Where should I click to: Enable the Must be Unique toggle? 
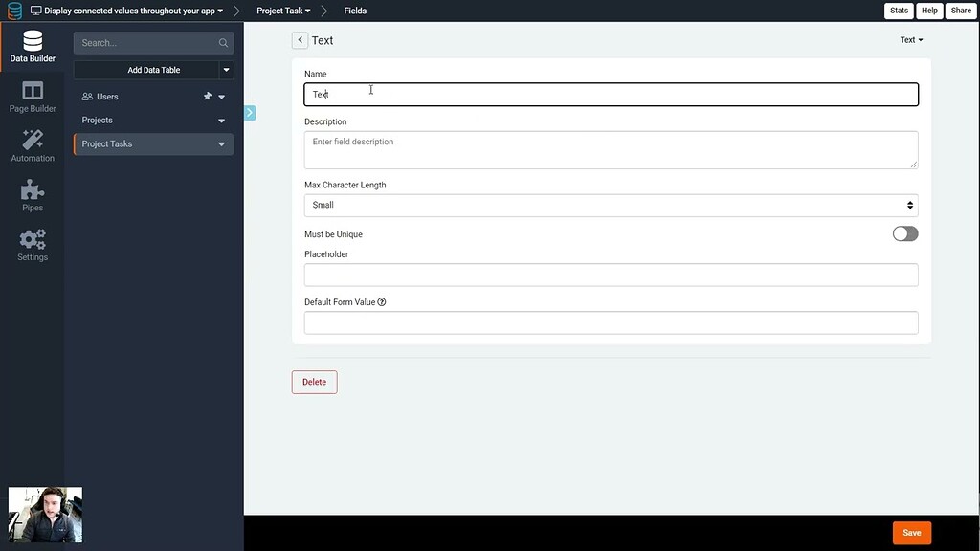[904, 233]
